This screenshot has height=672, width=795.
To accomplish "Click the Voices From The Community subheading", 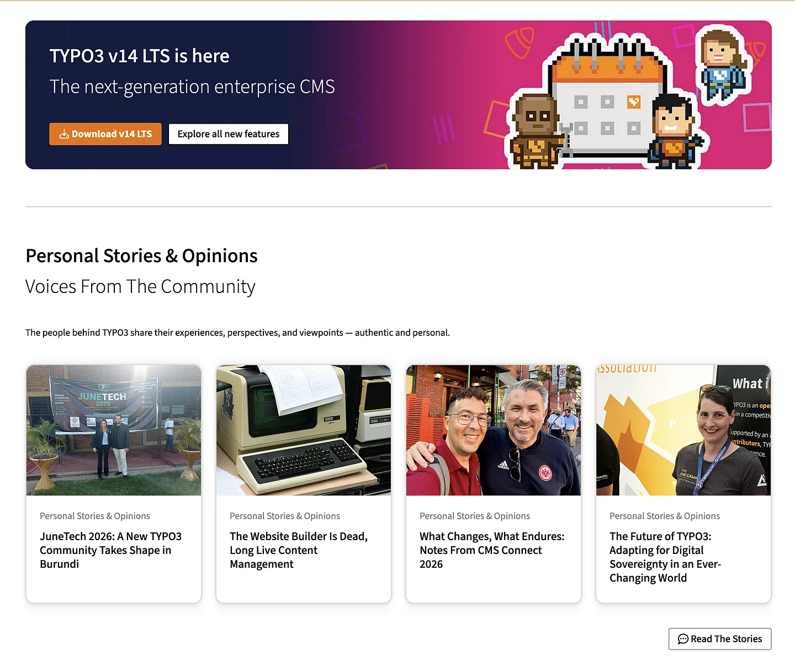I will tap(140, 287).
